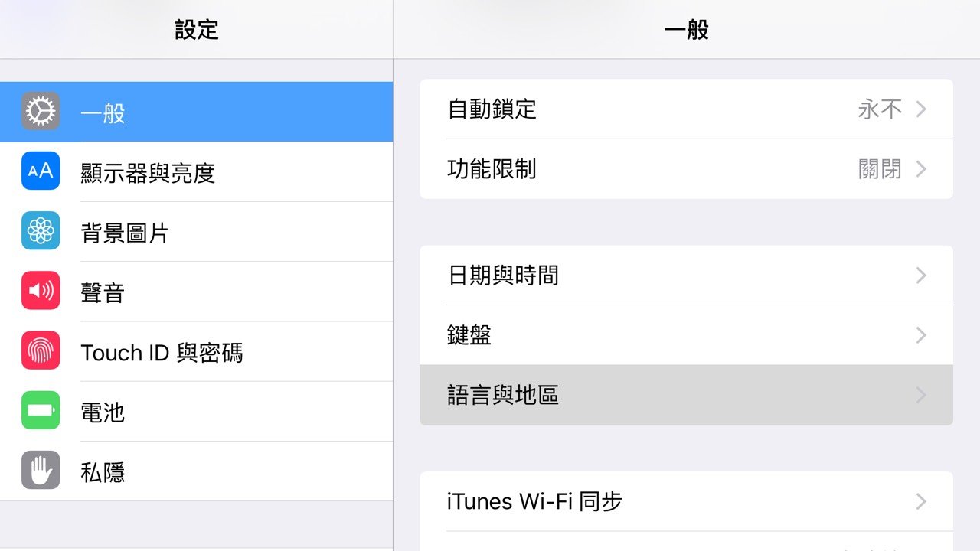Tap the 關閉 restrictions value
The image size is (980, 551).
point(880,169)
